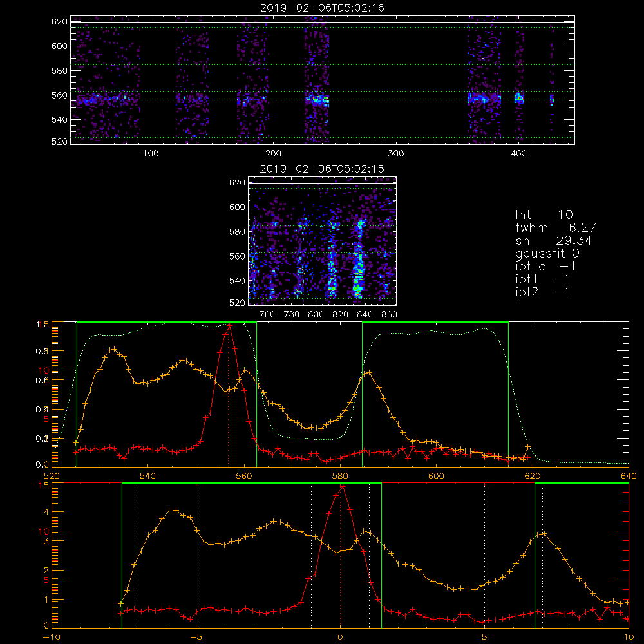Click x-axis label 640 of the profile plot
Viewport: 644px width, 644px height.
pos(629,476)
